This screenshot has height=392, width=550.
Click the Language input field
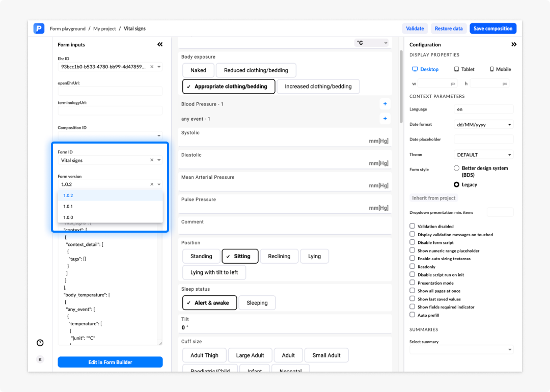[x=483, y=109]
